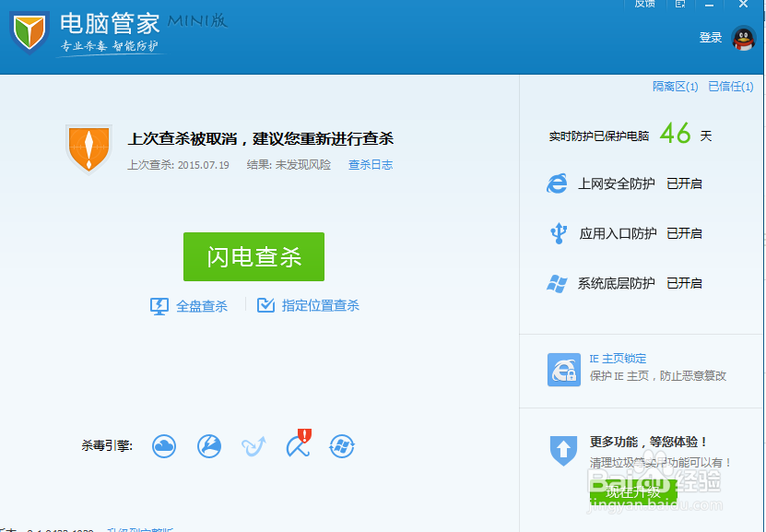The height and width of the screenshot is (532, 766).
Task: Click the 全盘查杀 monitor icon
Action: coord(159,306)
